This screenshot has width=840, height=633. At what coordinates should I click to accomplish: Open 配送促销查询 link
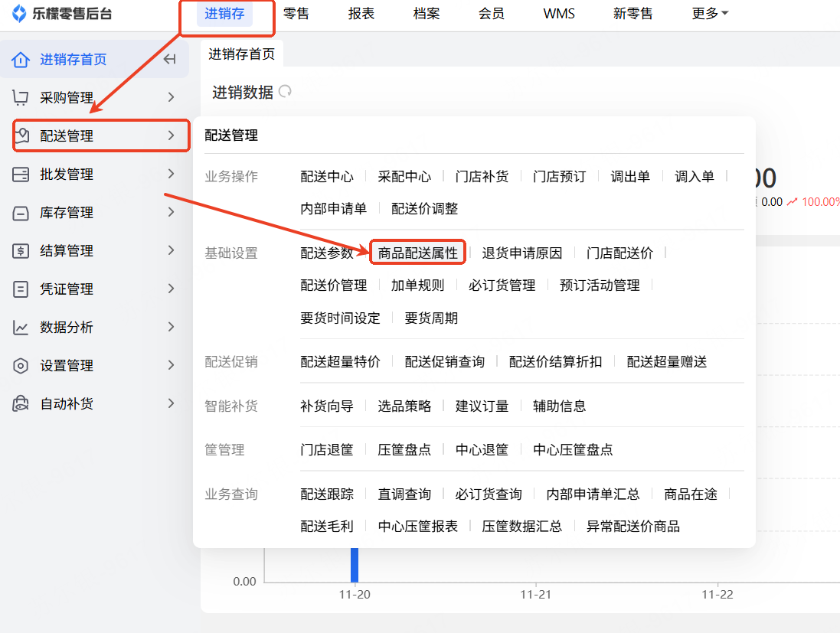point(445,361)
